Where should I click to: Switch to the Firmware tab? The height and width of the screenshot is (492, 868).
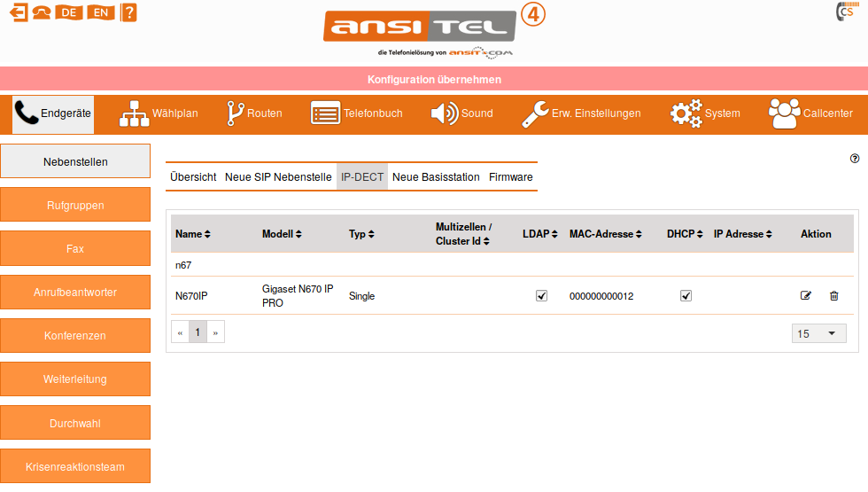pyautogui.click(x=511, y=177)
